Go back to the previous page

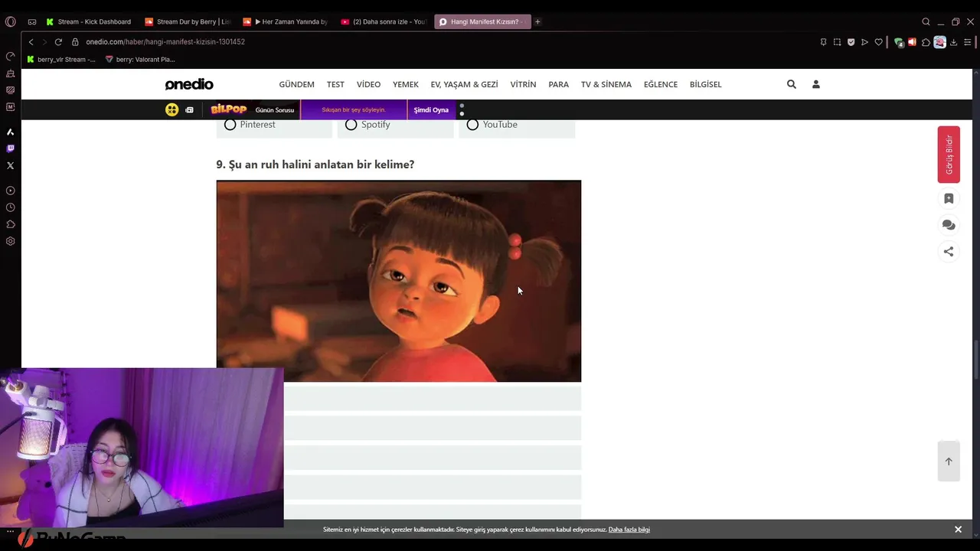coord(31,42)
